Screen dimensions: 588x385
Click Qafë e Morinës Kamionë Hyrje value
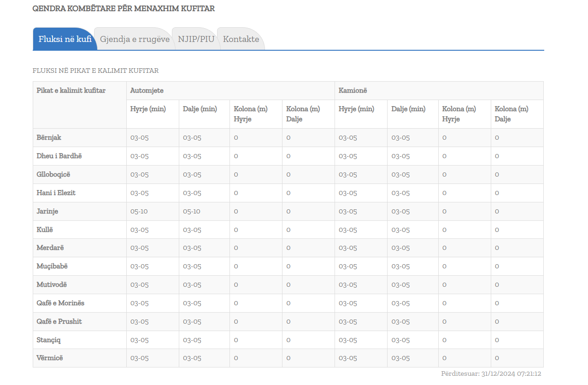[x=348, y=303]
